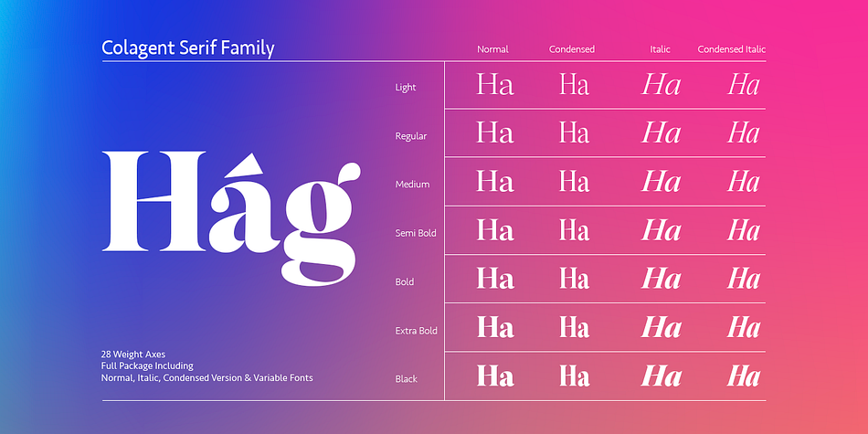Click the 'Extra Bold' weight label

[x=417, y=331]
